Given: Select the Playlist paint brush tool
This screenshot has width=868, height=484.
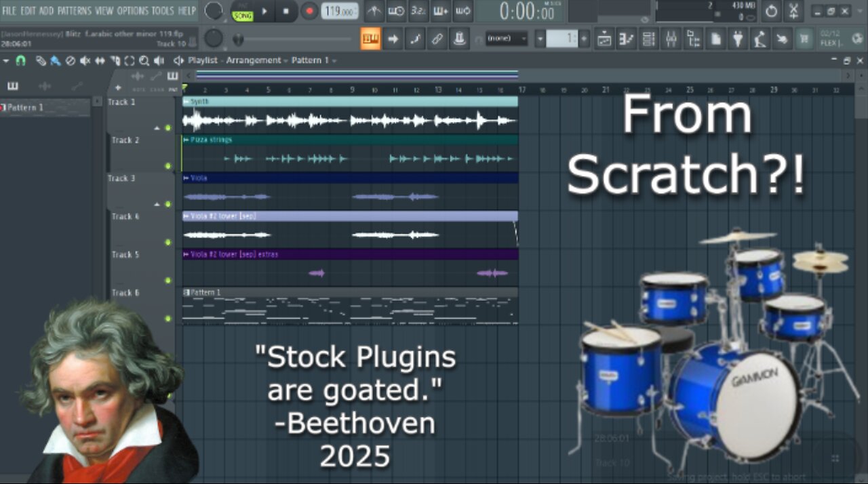Looking at the screenshot, I should pos(55,60).
